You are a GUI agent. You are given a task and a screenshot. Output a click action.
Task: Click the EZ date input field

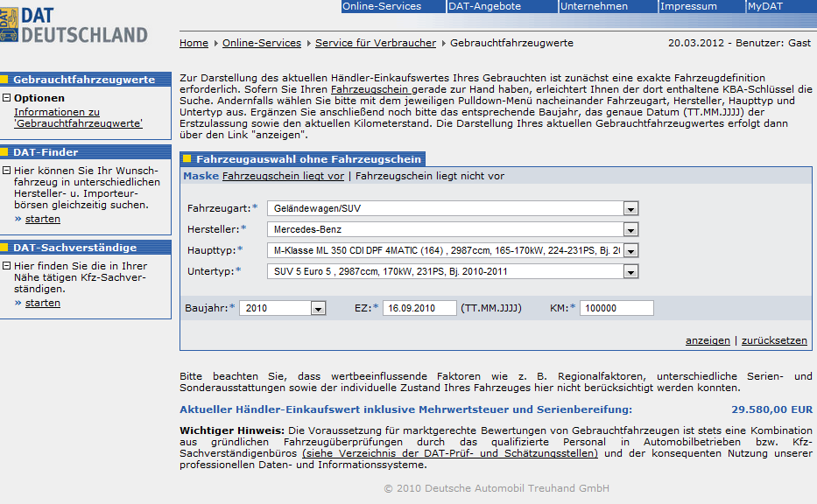coord(419,308)
